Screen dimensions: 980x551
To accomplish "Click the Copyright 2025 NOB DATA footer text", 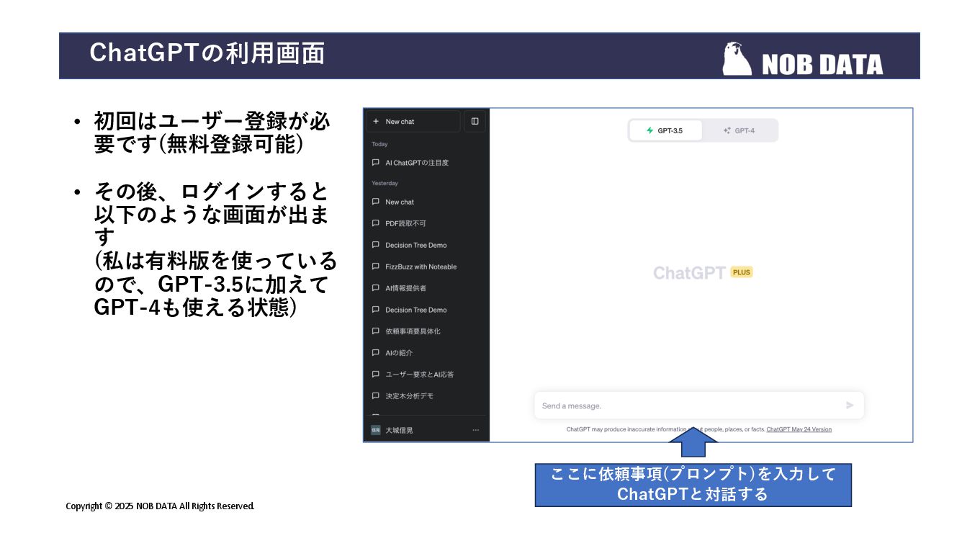I will 160,506.
